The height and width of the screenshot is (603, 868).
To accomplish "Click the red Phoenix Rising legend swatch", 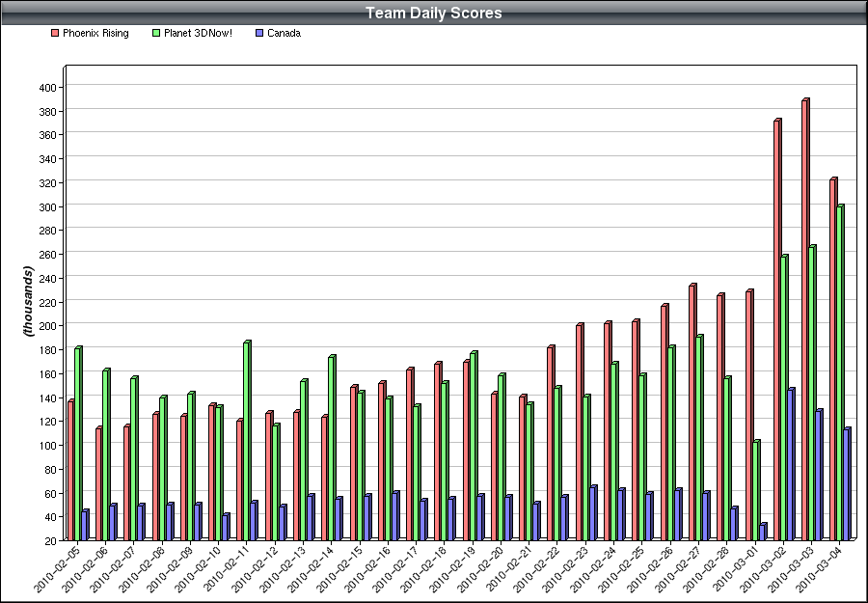I will click(x=55, y=33).
